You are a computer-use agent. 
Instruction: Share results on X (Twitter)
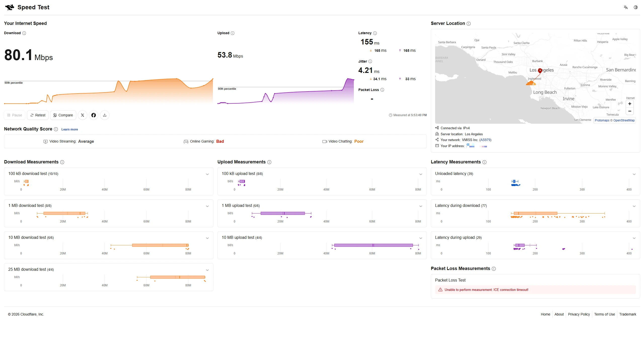click(x=83, y=115)
